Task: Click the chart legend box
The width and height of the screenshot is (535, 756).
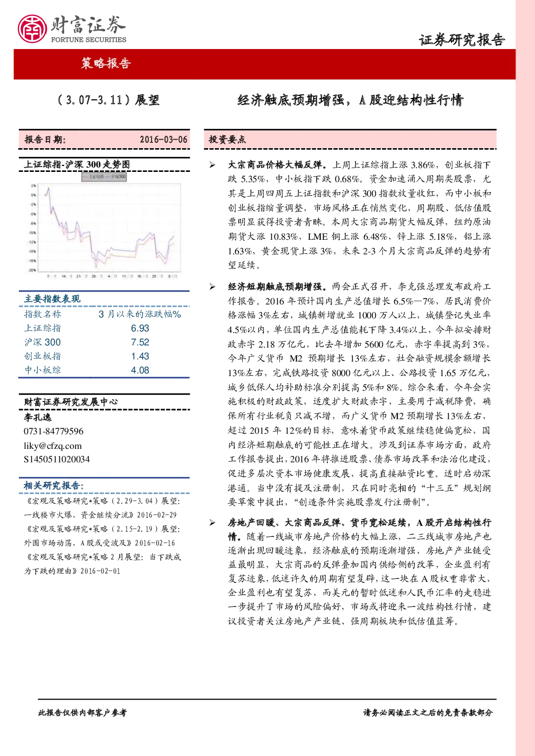Action: pos(104,176)
